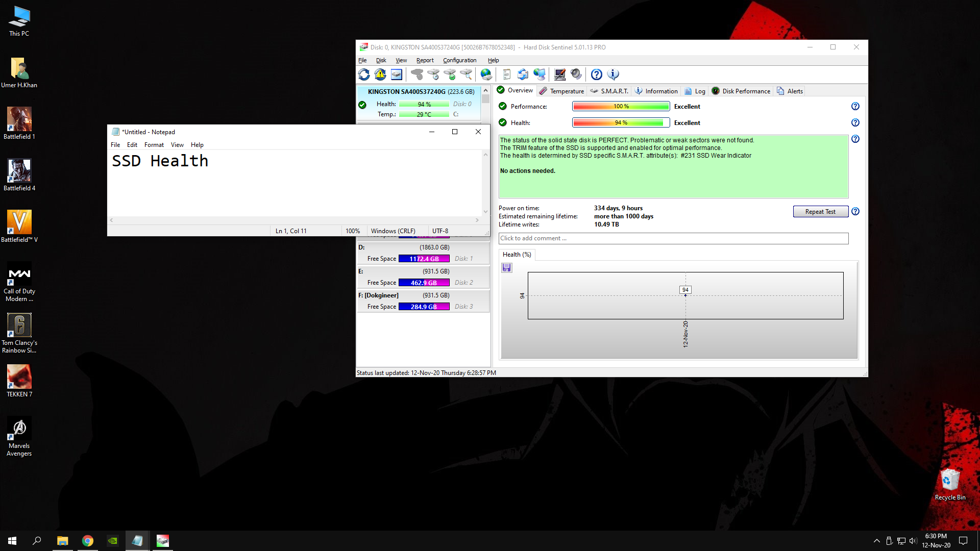Open Hard Disk Sentinel's View menu
Screen dimensions: 980x551
pyautogui.click(x=401, y=60)
